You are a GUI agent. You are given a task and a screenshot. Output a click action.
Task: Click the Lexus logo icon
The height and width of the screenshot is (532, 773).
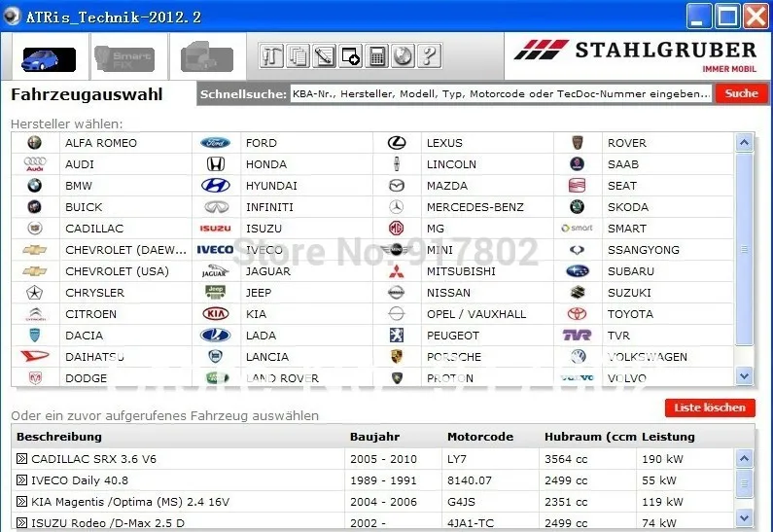[397, 143]
